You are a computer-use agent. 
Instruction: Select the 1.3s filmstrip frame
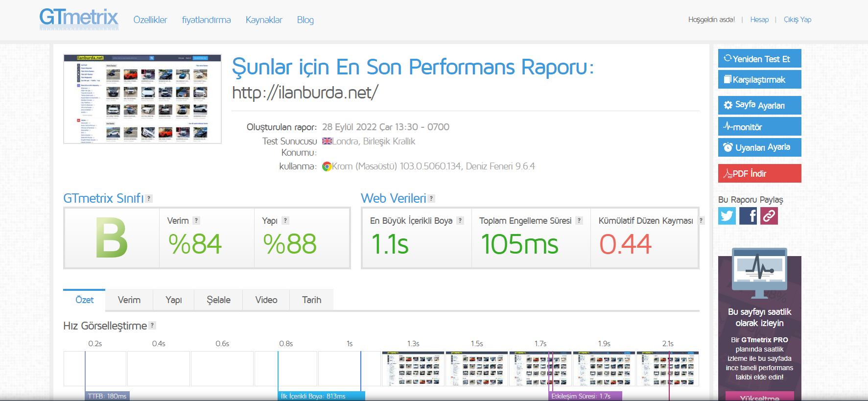point(413,369)
